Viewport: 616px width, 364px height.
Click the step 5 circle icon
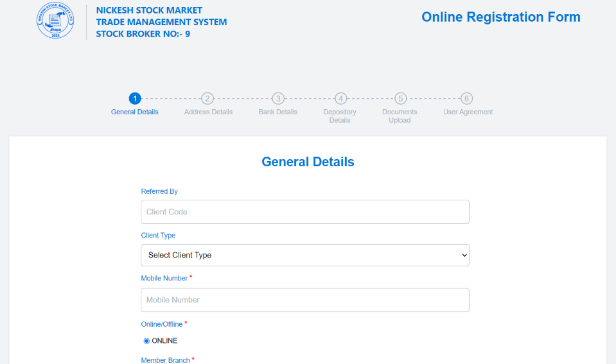400,98
